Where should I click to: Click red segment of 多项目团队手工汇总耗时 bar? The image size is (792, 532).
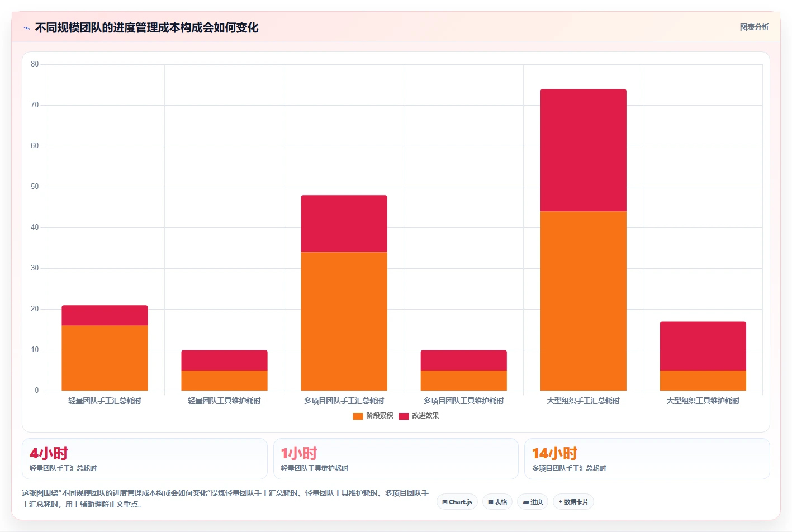click(x=344, y=224)
